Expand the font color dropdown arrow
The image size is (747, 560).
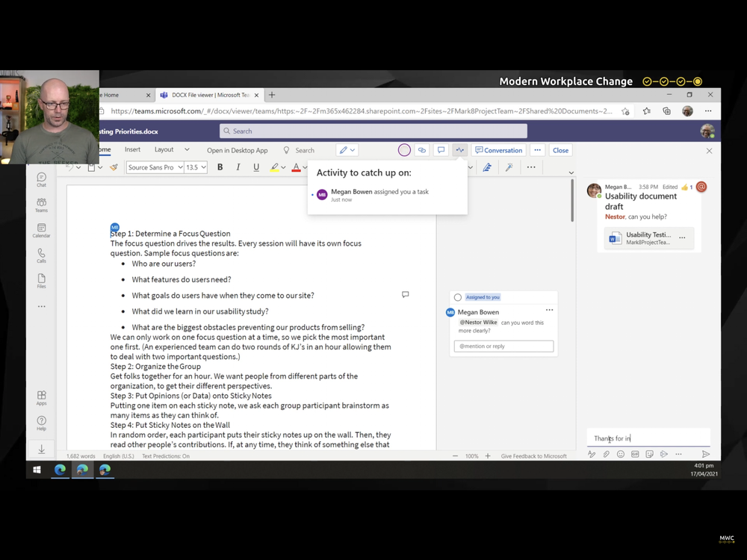303,167
